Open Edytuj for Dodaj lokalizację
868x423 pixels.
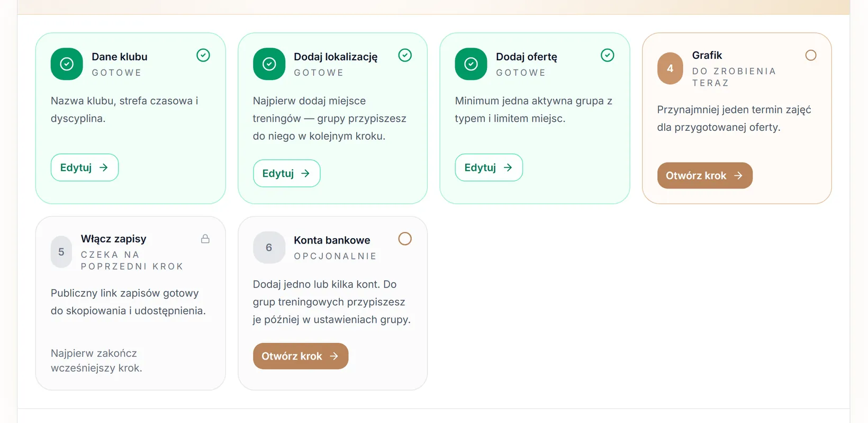[287, 173]
